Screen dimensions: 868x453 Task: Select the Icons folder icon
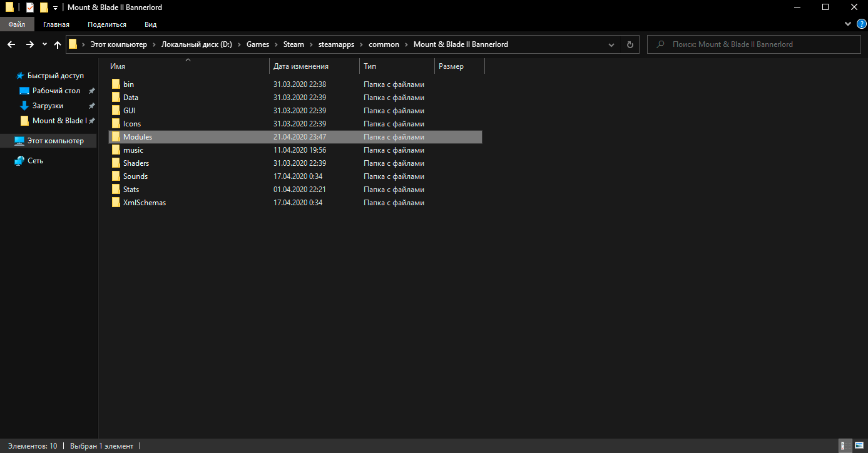click(116, 123)
